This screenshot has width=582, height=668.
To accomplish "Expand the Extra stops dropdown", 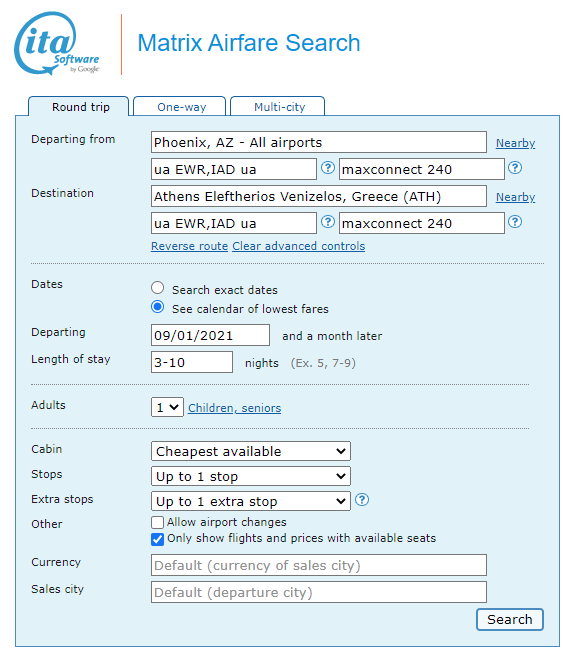I will click(x=251, y=501).
